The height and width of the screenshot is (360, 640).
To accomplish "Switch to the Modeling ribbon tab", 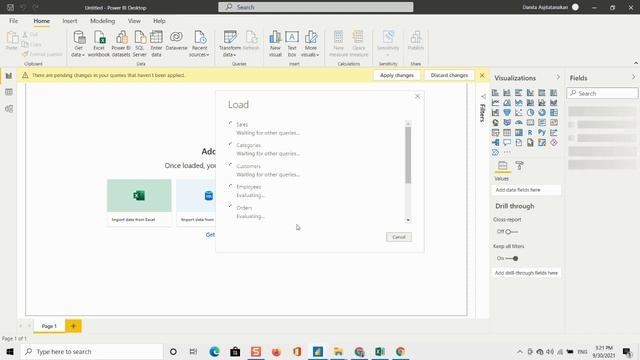I will click(x=102, y=21).
